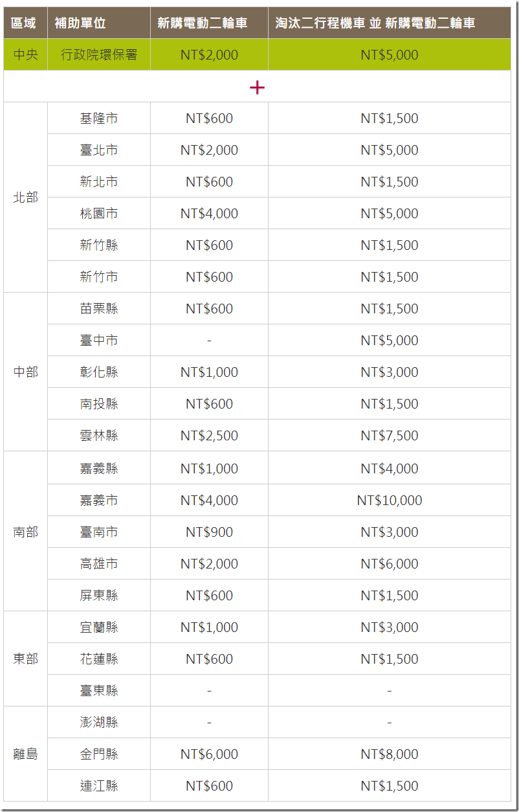
Task: Click the 臺北市 row label
Action: point(99,150)
